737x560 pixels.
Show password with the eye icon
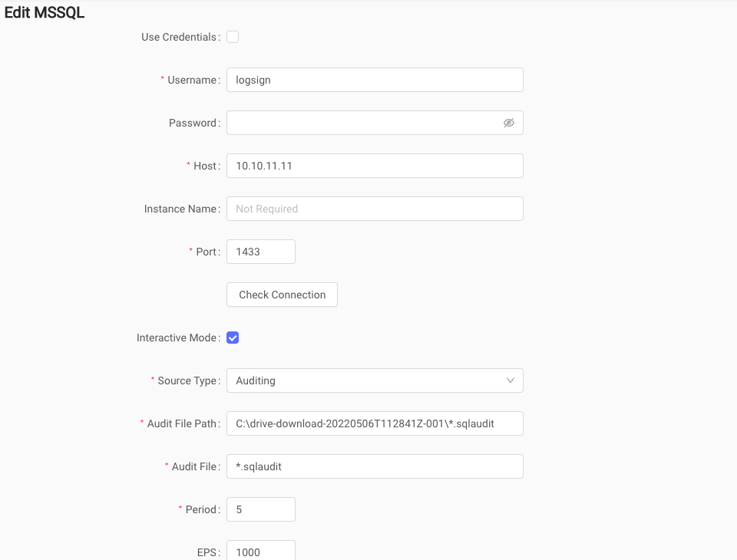click(x=508, y=123)
